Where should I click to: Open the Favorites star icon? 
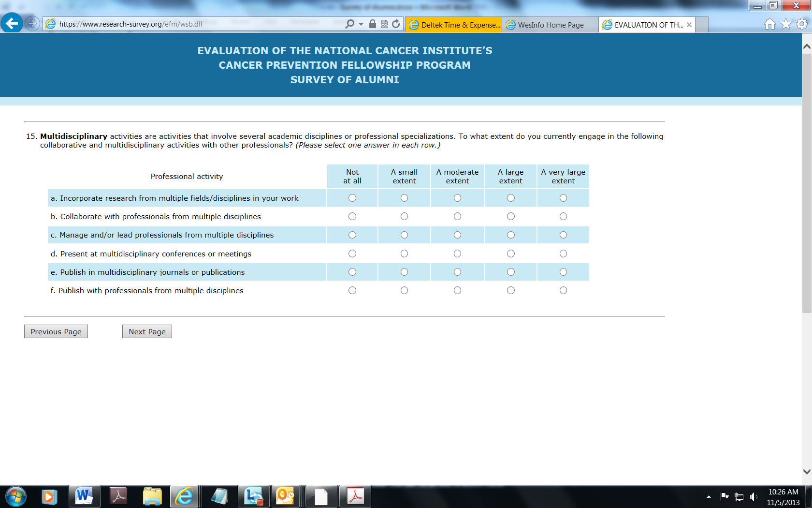click(786, 24)
